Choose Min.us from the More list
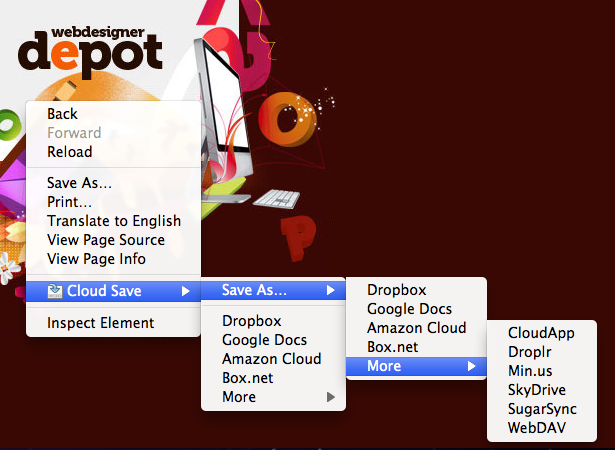 542,371
